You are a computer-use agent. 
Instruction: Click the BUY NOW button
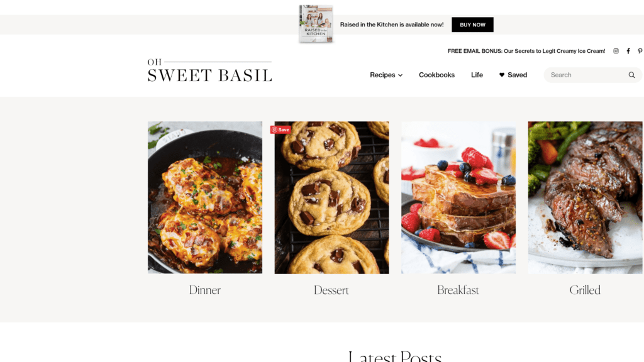472,25
